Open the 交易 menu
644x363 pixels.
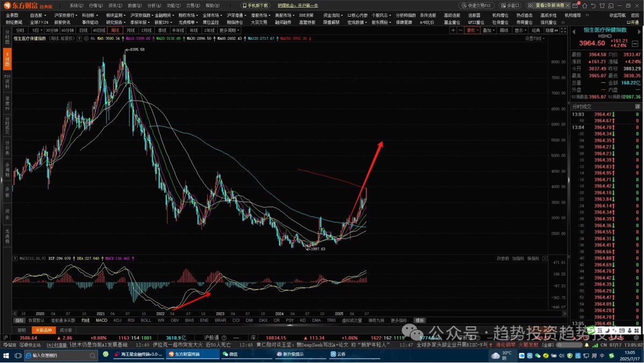pos(193,5)
